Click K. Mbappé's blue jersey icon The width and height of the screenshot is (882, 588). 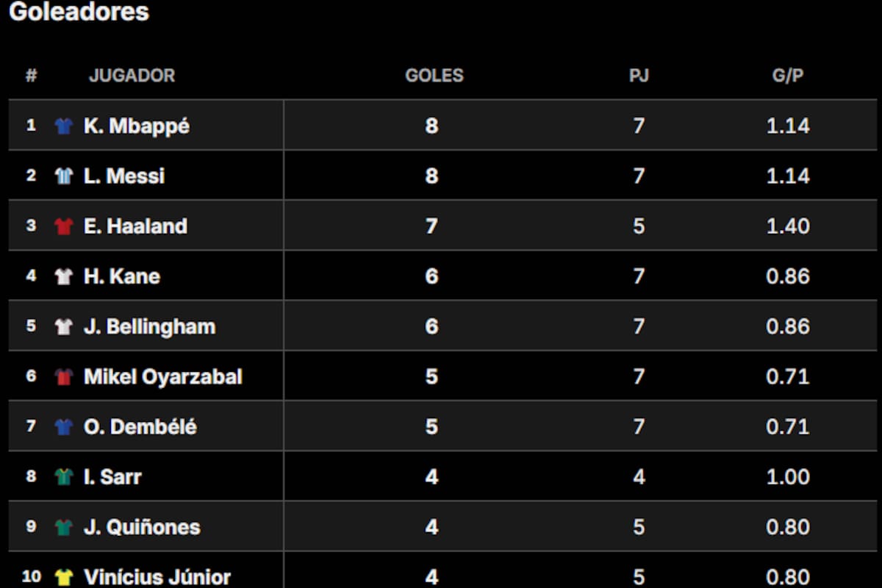point(64,126)
